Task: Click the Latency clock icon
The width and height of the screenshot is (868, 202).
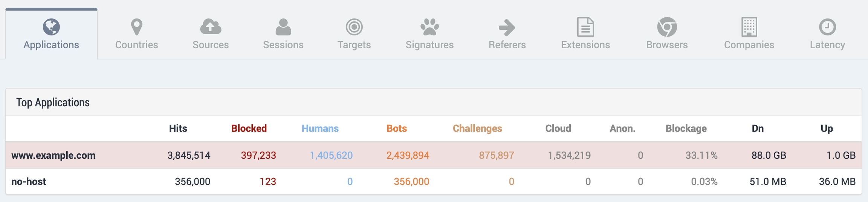Action: click(x=827, y=27)
